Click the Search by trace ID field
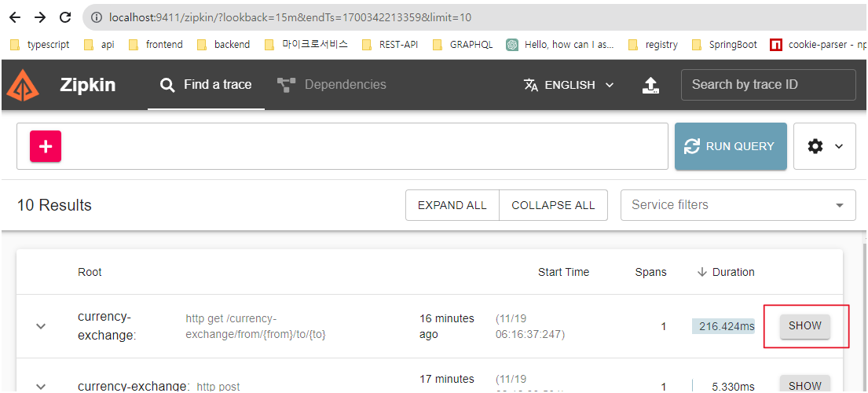Image resolution: width=868 pixels, height=393 pixels. 768,85
